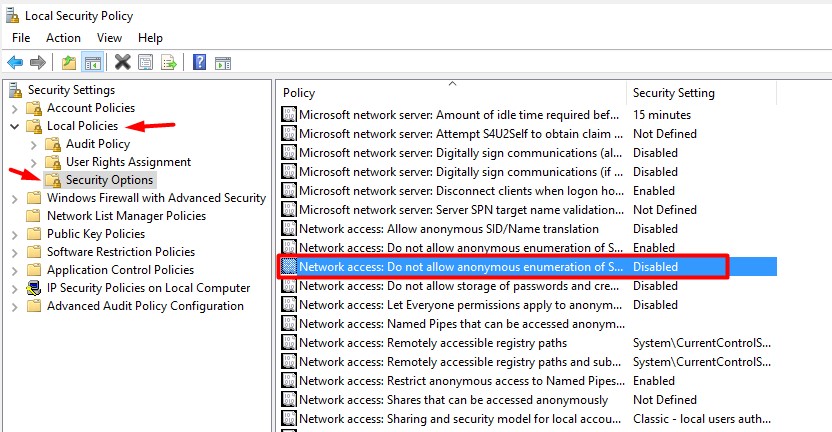Viewport: 832px width, 432px height.
Task: Click the Show/Hide Action Pane icon
Action: click(x=223, y=62)
